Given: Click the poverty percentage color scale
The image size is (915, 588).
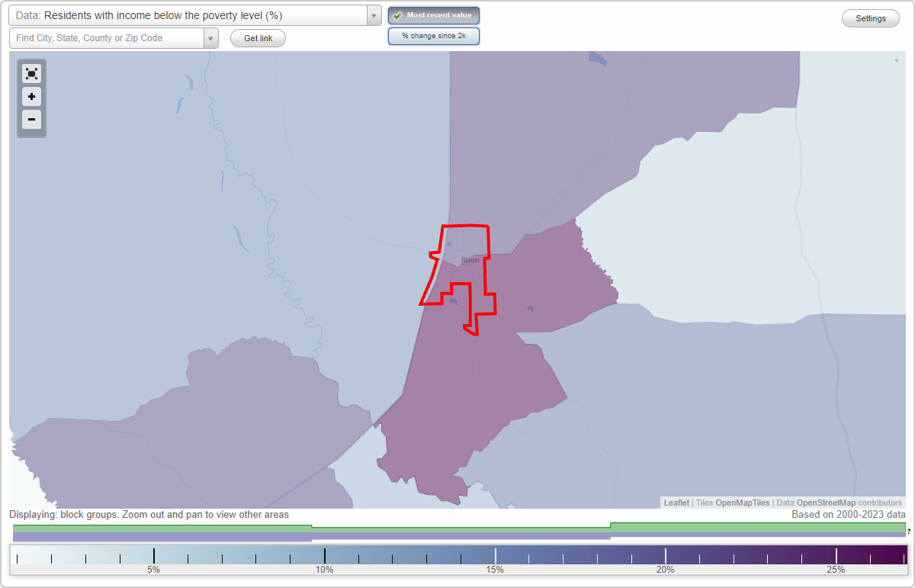Looking at the screenshot, I should click(457, 555).
